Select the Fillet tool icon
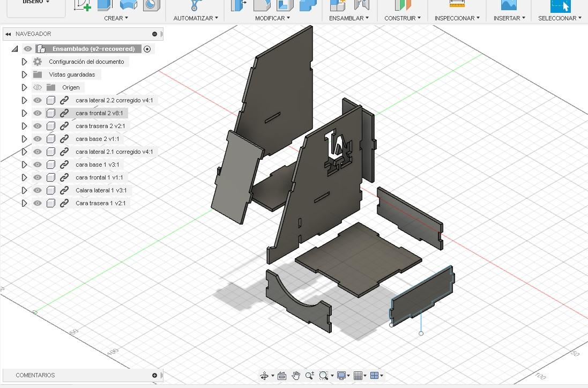Screen dimensions: 588x388 point(262,5)
